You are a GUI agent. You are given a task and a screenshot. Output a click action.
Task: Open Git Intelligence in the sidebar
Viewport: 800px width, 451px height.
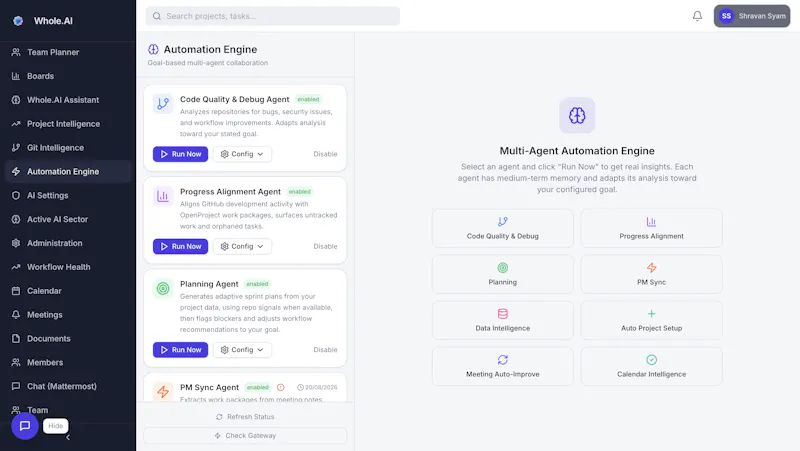[x=67, y=148]
